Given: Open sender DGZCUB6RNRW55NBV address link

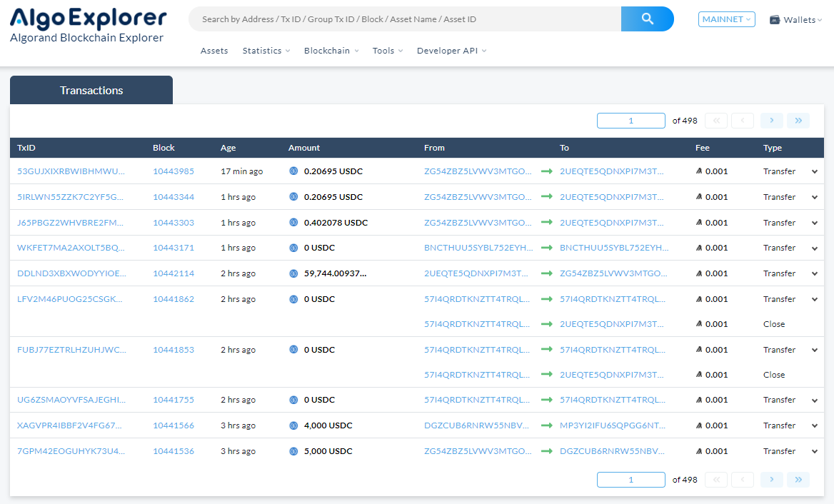Looking at the screenshot, I should point(476,425).
